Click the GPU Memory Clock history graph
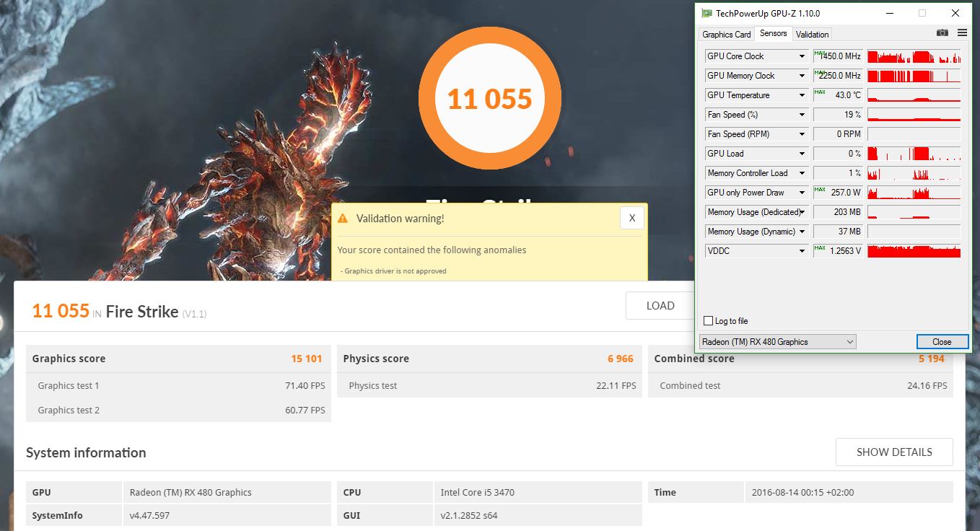Image resolution: width=980 pixels, height=531 pixels. click(914, 76)
